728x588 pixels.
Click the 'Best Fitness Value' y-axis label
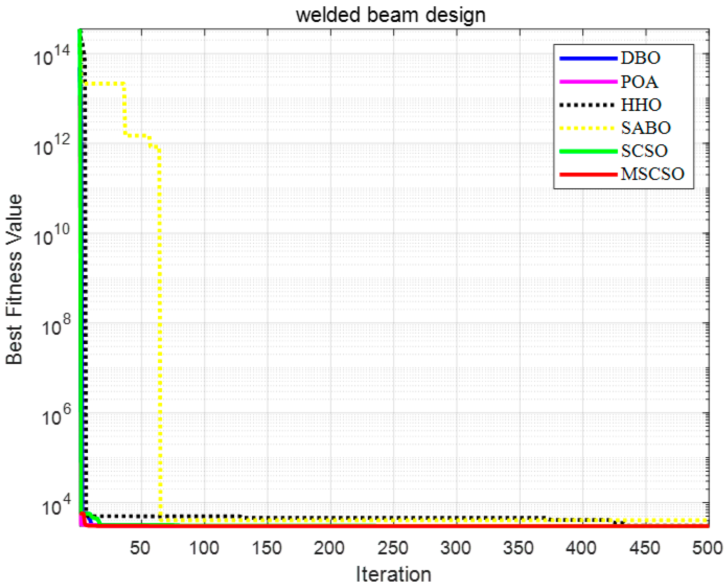click(14, 279)
